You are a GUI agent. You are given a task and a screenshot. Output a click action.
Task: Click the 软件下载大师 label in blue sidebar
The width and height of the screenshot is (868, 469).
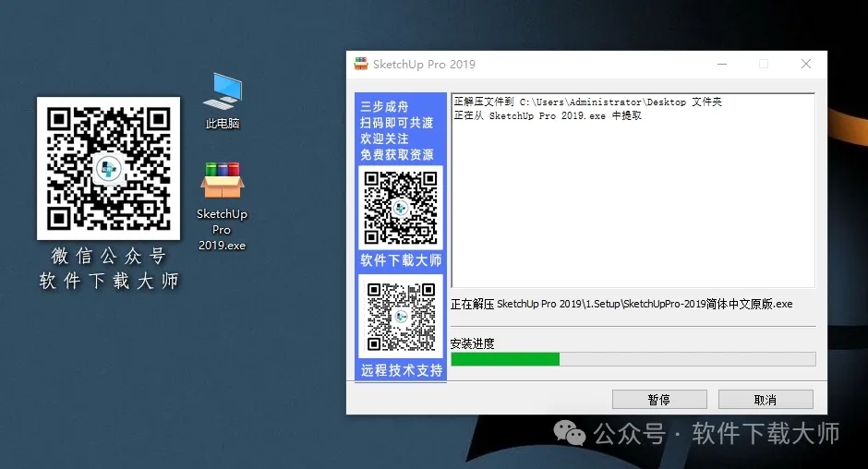click(x=401, y=260)
